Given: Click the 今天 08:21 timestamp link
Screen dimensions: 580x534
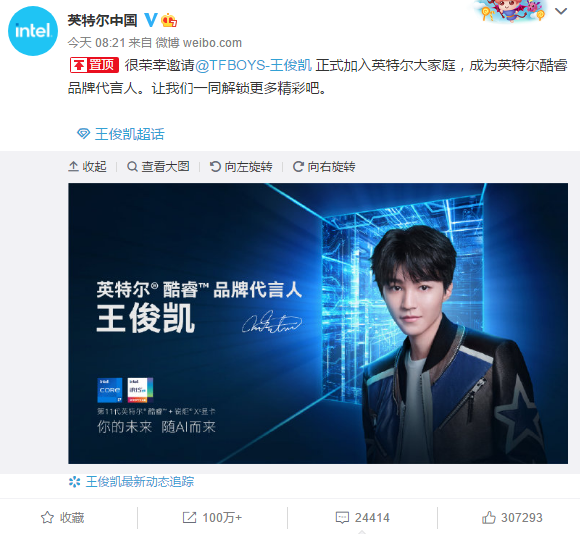Looking at the screenshot, I should pyautogui.click(x=97, y=43).
